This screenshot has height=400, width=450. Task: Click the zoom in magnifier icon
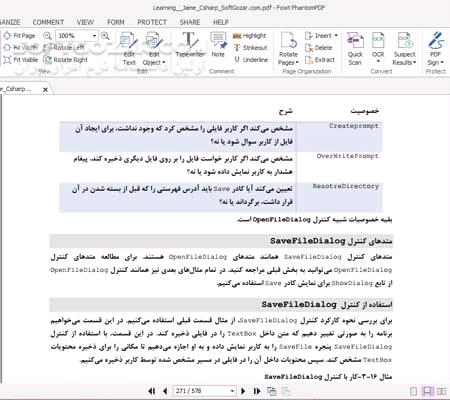tap(105, 36)
